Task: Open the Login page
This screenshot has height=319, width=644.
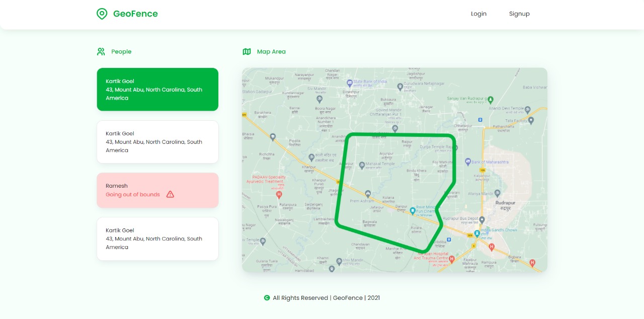Action: (x=478, y=14)
